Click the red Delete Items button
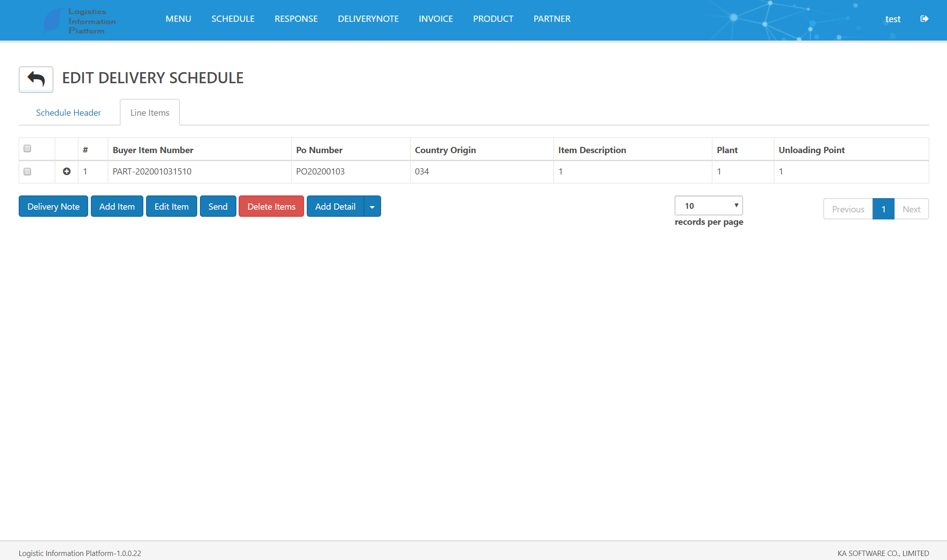 272,207
